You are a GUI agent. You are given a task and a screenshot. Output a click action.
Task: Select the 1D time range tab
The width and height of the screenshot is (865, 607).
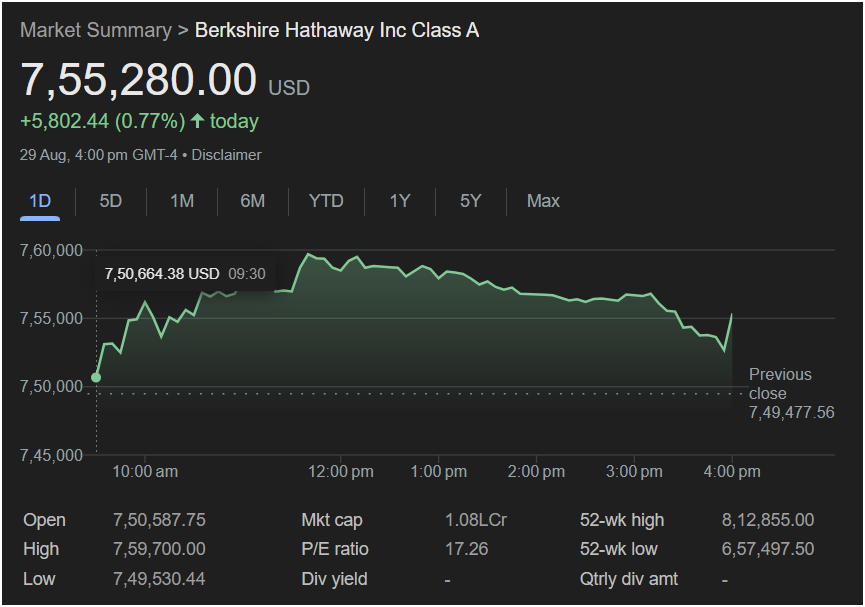[x=40, y=201]
